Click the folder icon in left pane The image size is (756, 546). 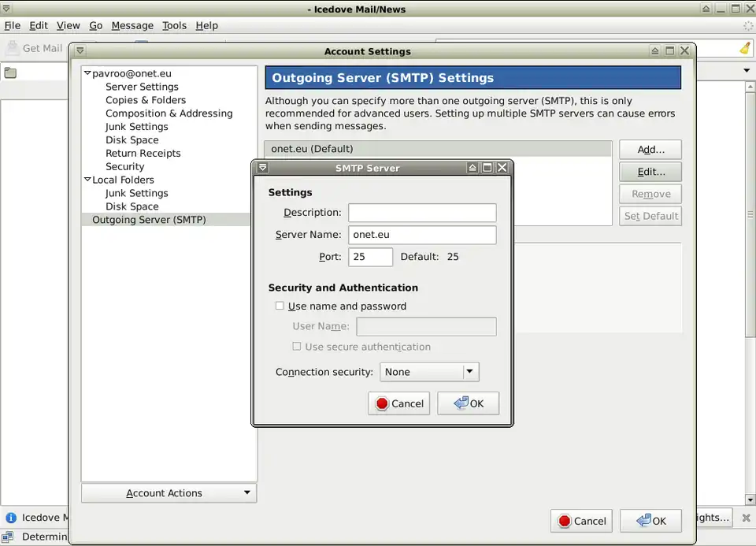10,73
